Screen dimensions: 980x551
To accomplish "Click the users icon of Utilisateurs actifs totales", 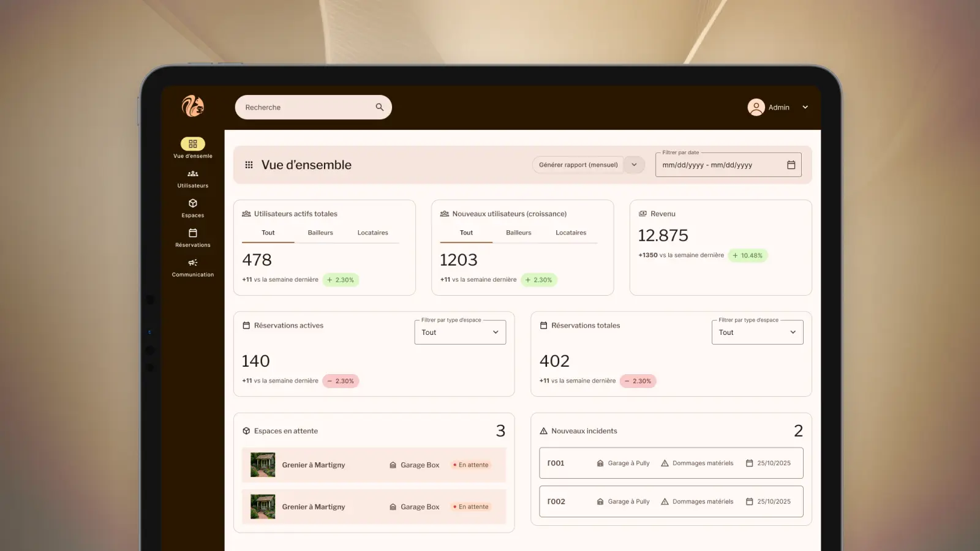I will point(246,214).
